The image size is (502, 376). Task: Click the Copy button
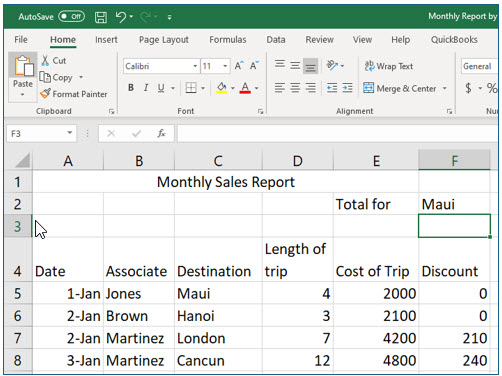(x=56, y=77)
